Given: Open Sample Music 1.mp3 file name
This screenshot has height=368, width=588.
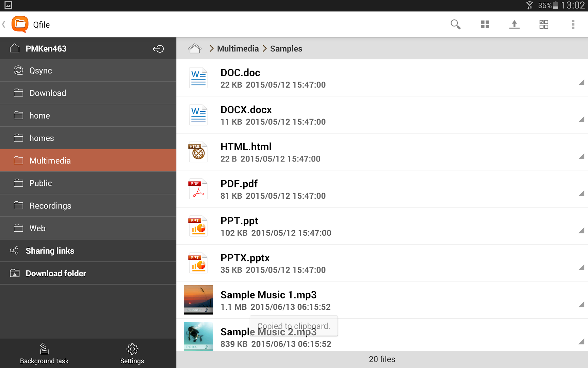Looking at the screenshot, I should click(x=268, y=295).
